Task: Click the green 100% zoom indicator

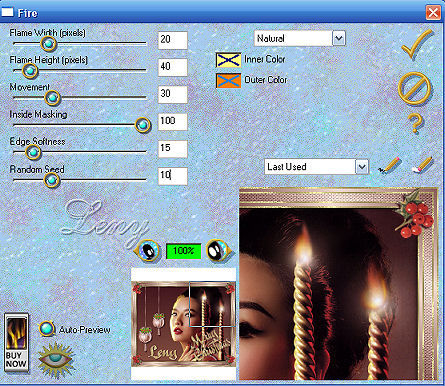Action: click(x=184, y=251)
